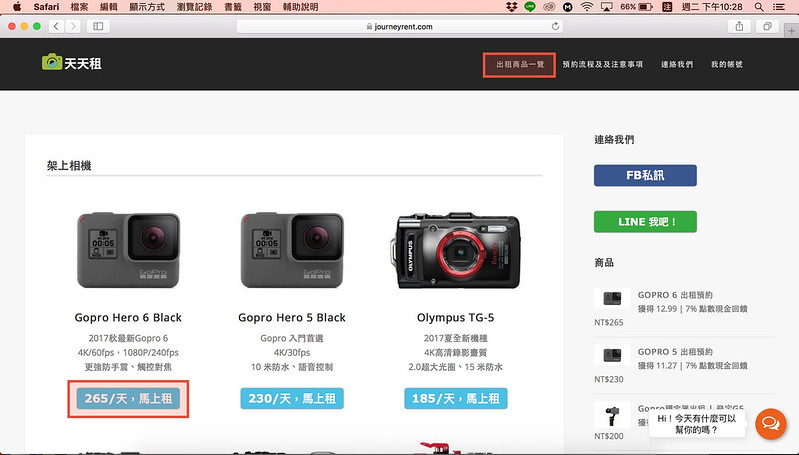Click the NT$200 price text

[608, 436]
